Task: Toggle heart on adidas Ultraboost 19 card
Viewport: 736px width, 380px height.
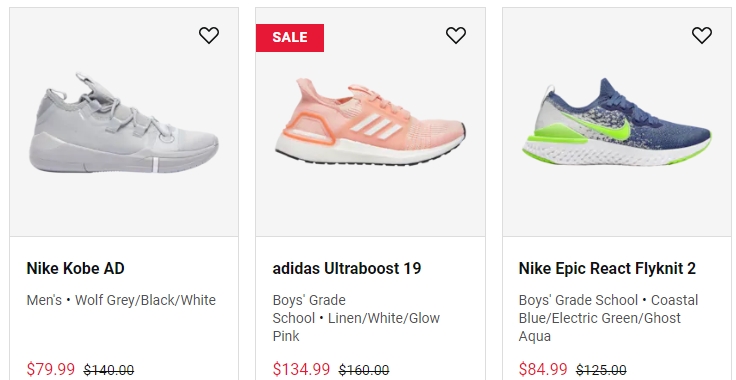Action: [x=455, y=35]
